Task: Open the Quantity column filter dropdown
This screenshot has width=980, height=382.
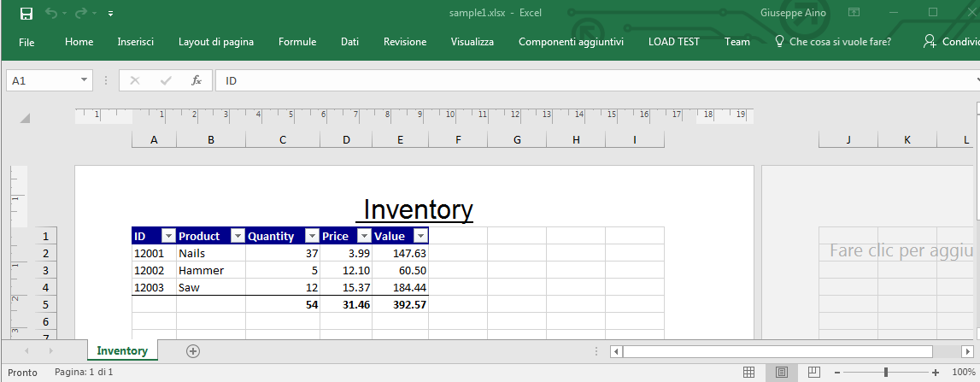Action: (x=312, y=236)
